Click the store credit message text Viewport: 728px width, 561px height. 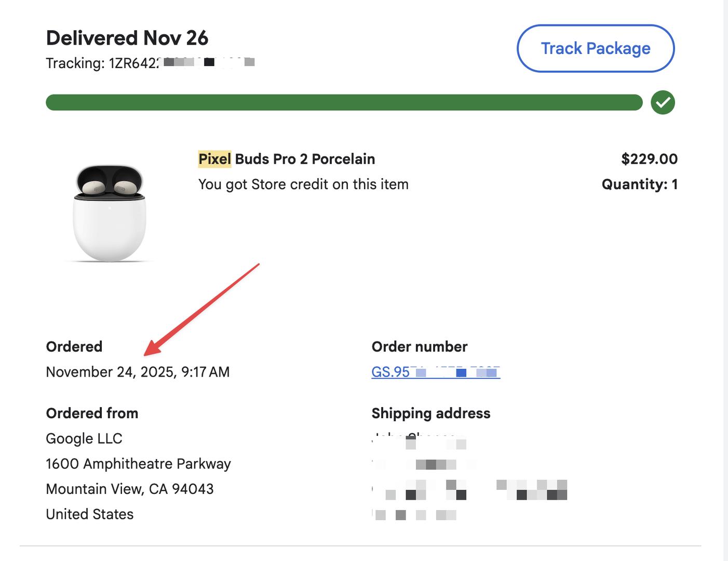tap(303, 184)
